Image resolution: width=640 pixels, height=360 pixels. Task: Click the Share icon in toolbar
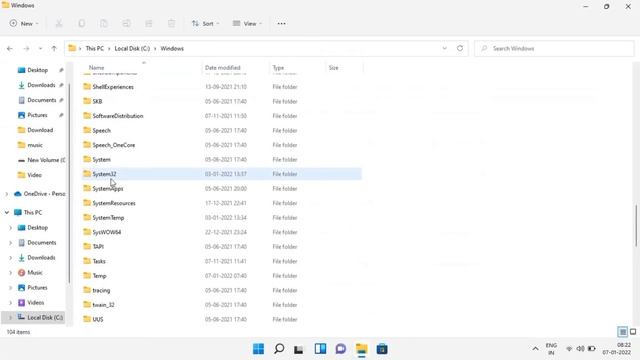(x=149, y=24)
